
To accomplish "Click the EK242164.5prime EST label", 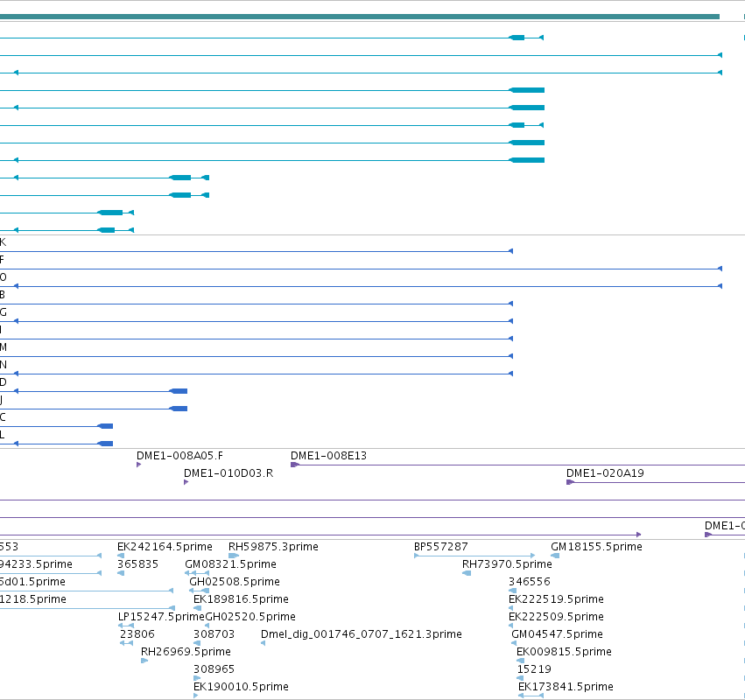I will click(x=165, y=547).
